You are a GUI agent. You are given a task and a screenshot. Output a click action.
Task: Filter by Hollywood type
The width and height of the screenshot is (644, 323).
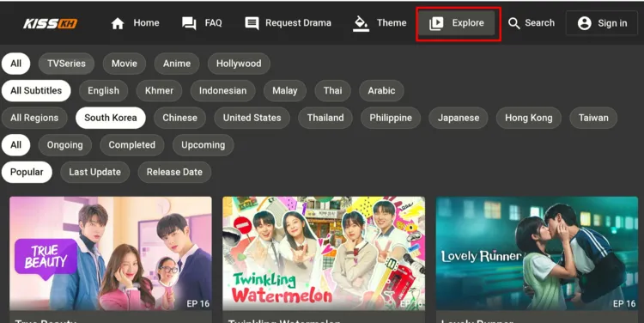click(x=239, y=64)
